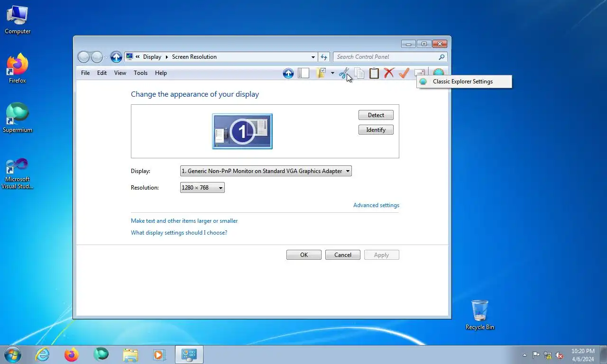Screen dimensions: 607x364
Task: Open the Display monitor dropdown
Action: click(266, 171)
